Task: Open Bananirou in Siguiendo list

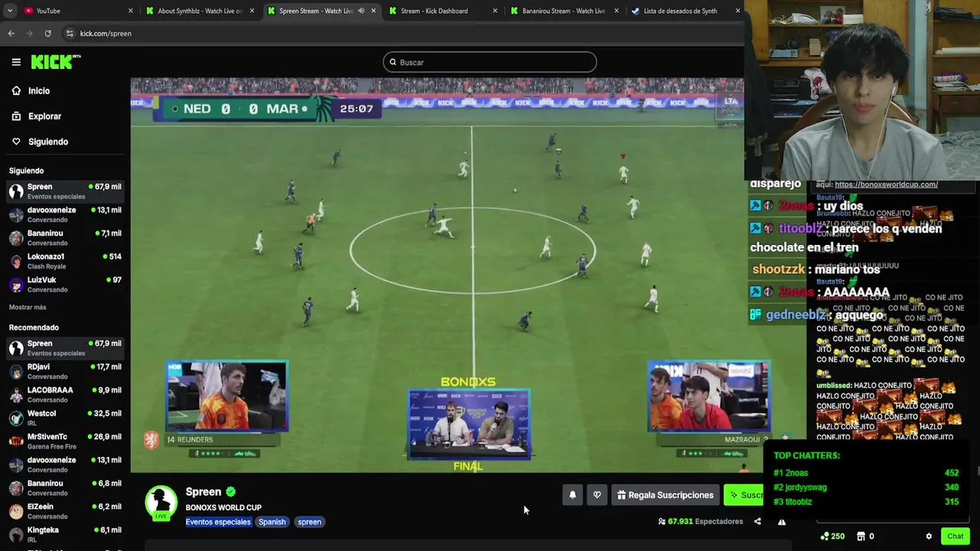Action: (64, 237)
